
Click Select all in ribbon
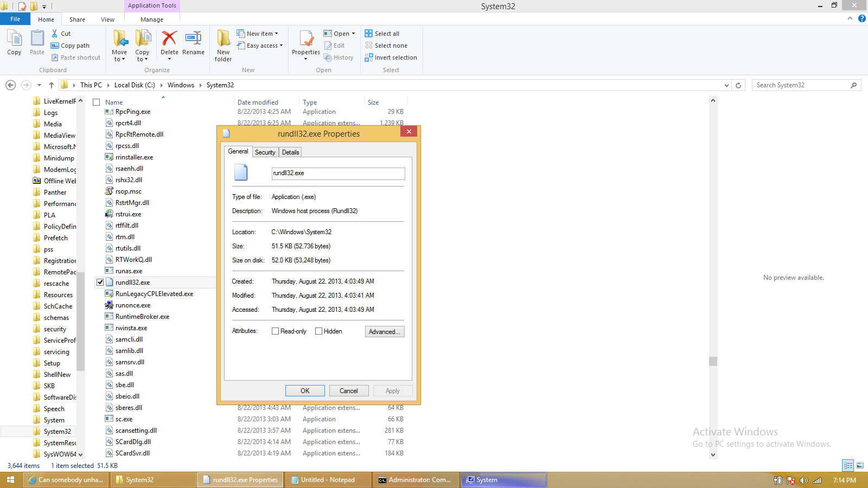click(x=382, y=34)
